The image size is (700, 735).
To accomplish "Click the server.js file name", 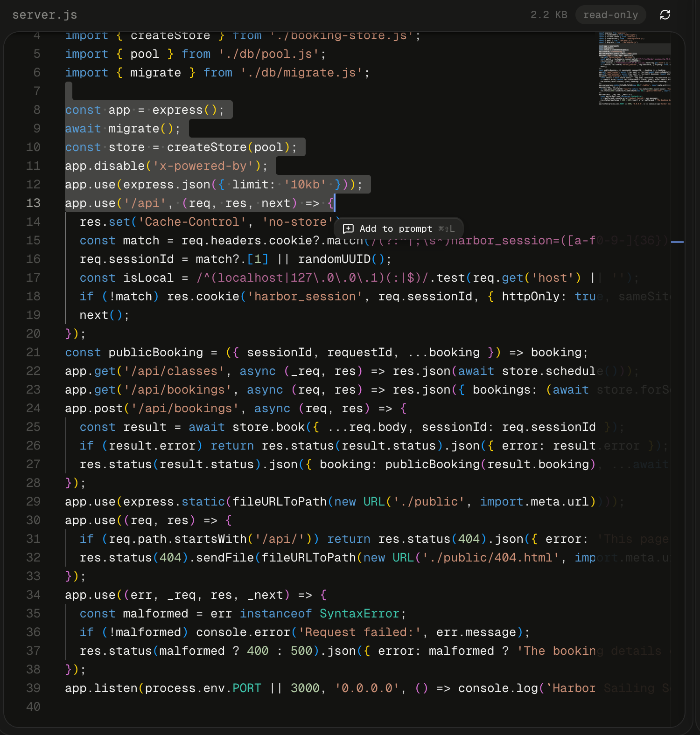I will [45, 15].
